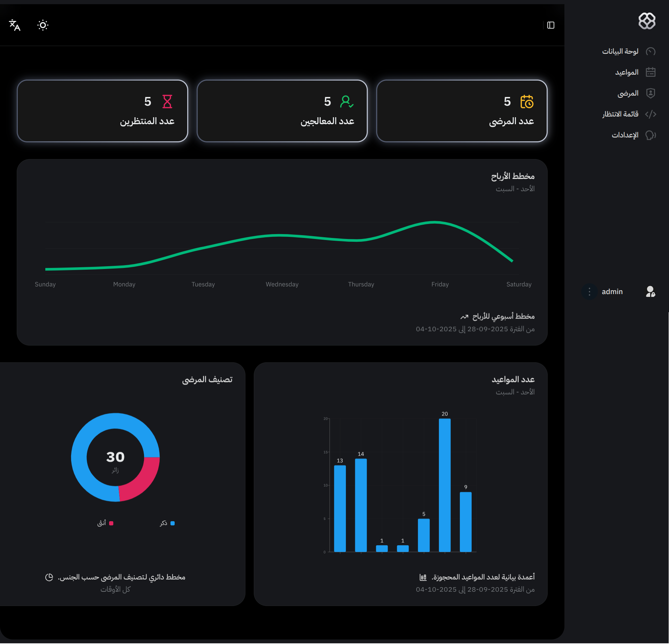Select the عدد المنتظرين stat card
Viewport: 669px width, 644px height.
coord(102,111)
